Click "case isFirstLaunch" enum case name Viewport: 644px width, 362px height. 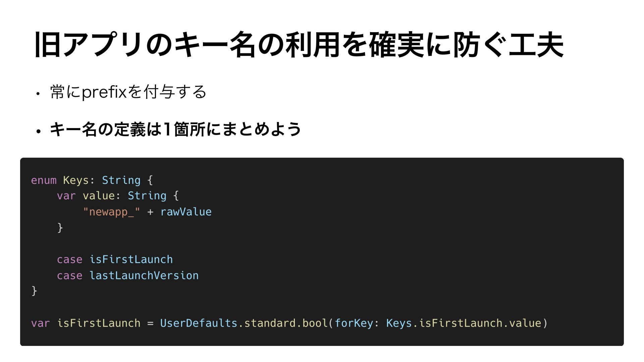[x=131, y=259]
